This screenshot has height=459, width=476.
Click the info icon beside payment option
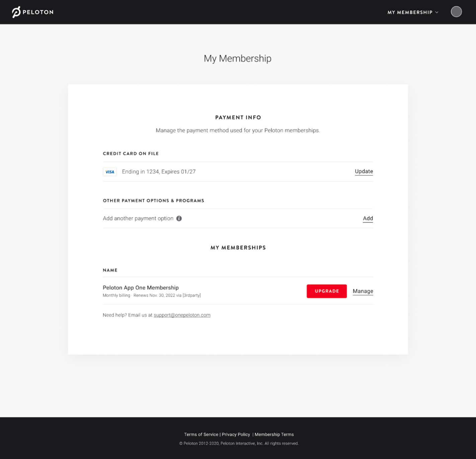point(179,218)
